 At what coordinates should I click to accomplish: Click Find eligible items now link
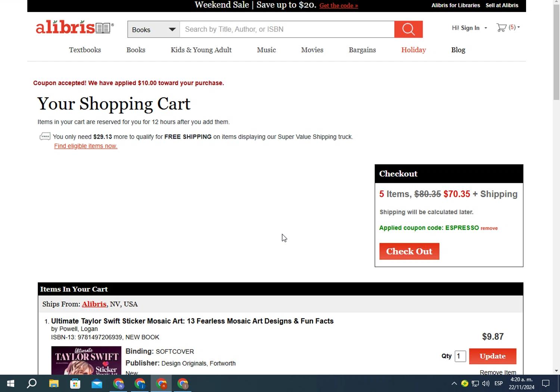tap(85, 146)
